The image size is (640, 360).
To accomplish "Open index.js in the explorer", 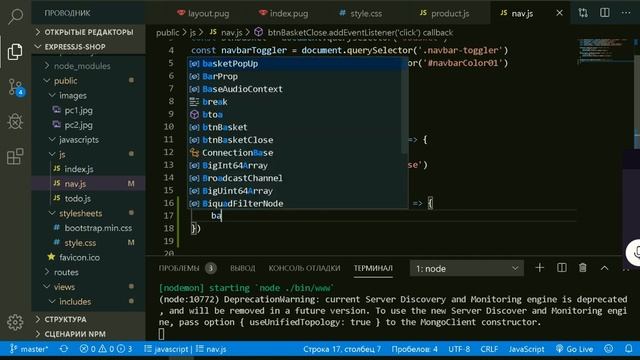I will tap(89, 169).
